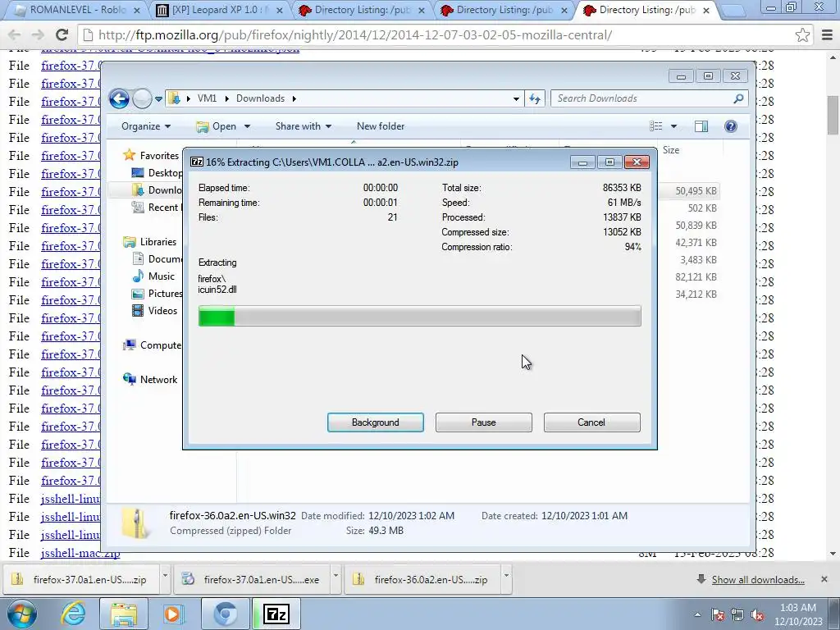Viewport: 840px width, 630px height.
Task: Click the Background button in 7-Zip dialog
Action: click(x=375, y=422)
